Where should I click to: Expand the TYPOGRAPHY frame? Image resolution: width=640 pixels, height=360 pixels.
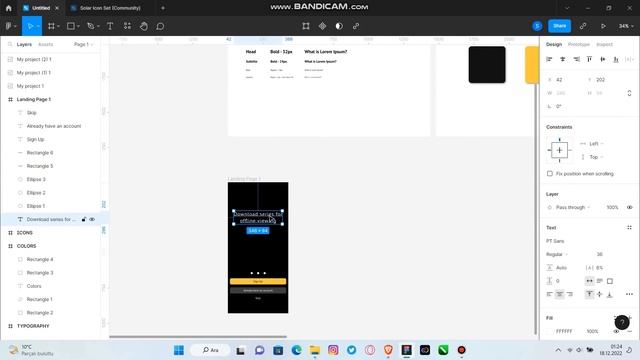click(10, 326)
